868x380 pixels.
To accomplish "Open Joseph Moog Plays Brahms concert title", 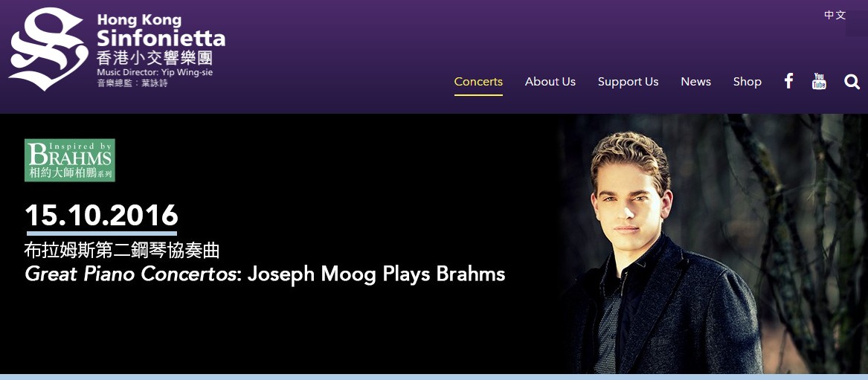I will [x=266, y=274].
